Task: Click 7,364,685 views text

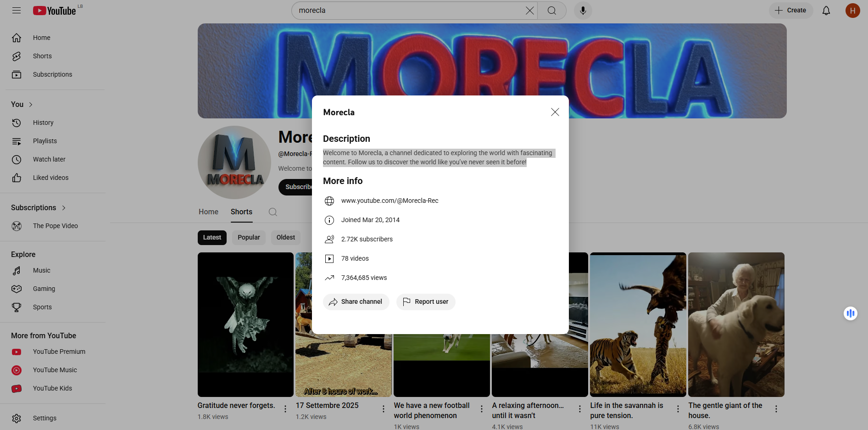Action: tap(364, 278)
